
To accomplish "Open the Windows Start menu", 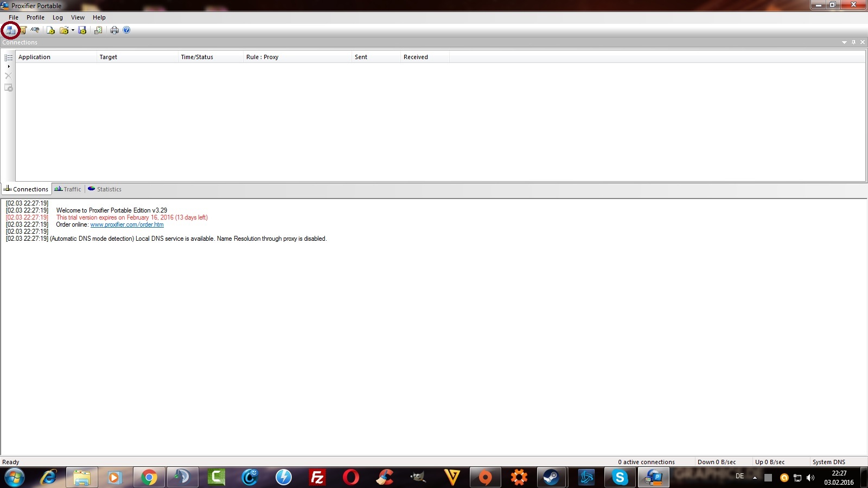I will point(14,478).
